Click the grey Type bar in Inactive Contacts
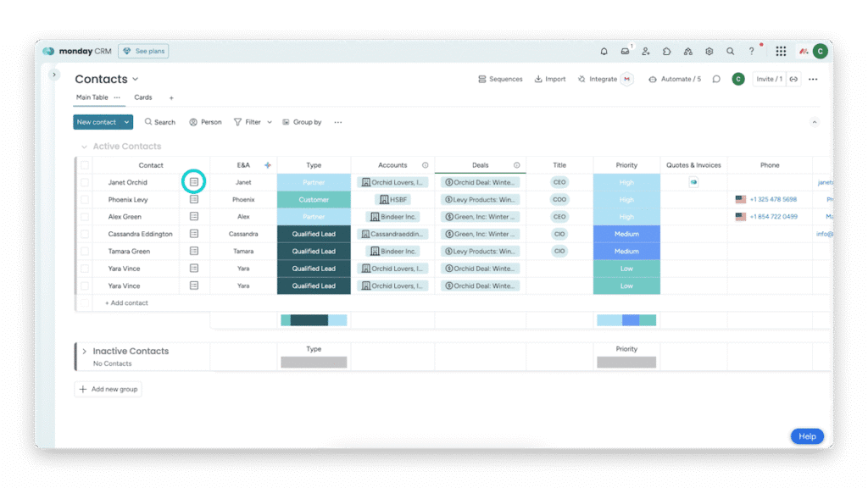This screenshot has height=488, width=868. 314,363
